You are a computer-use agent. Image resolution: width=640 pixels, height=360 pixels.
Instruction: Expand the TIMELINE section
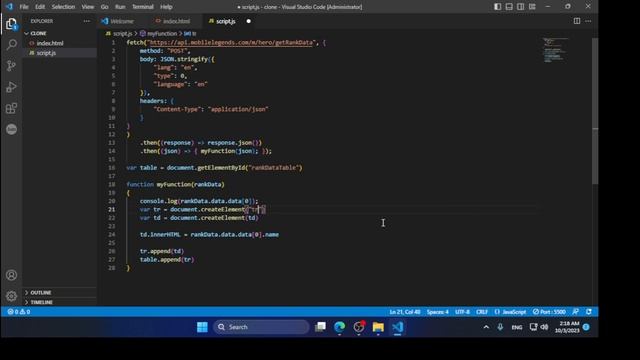(41, 302)
